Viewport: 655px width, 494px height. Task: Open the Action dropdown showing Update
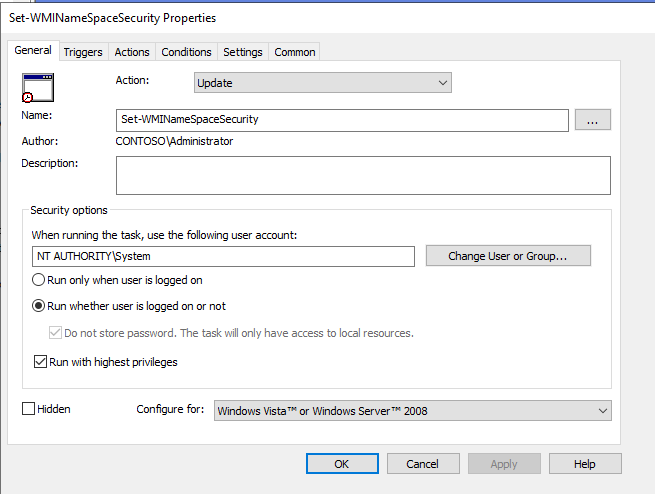coord(322,83)
